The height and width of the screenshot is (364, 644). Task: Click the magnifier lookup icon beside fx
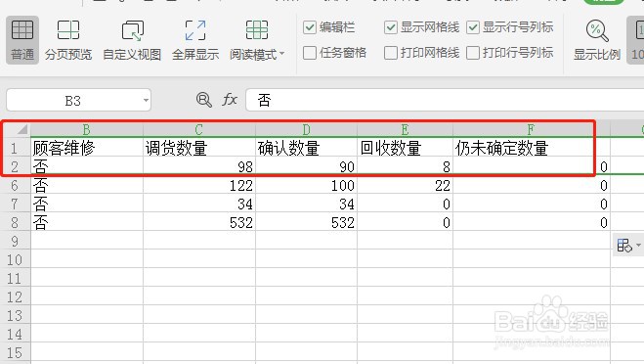pyautogui.click(x=203, y=100)
